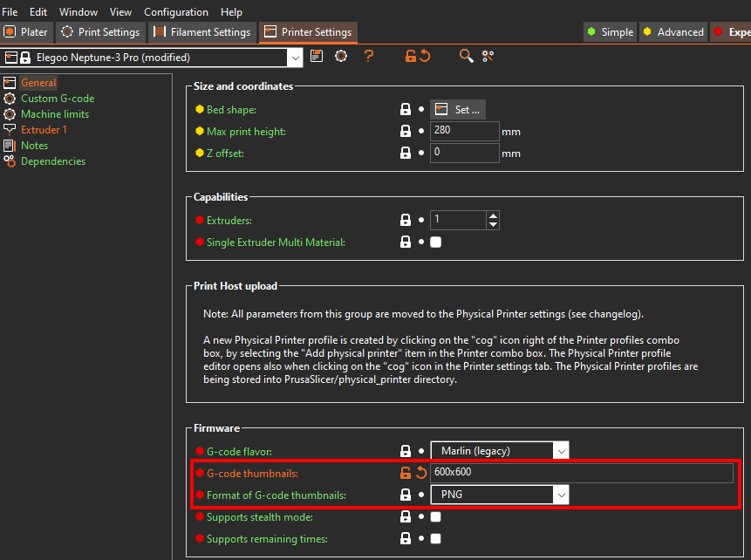Viewport: 751px width, 560px height.
Task: Check the Supports remaining times box
Action: point(436,539)
